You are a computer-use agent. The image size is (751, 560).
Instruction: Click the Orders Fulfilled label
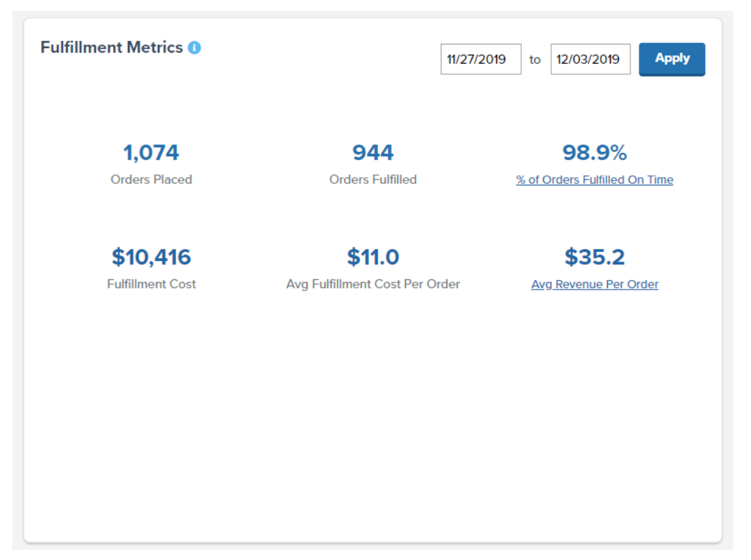pyautogui.click(x=372, y=180)
